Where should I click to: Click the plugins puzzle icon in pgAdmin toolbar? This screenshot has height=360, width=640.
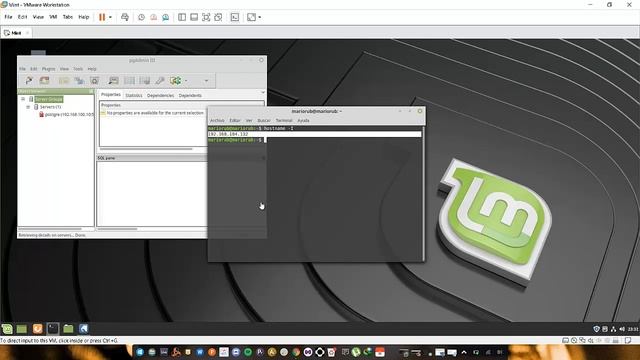click(176, 80)
